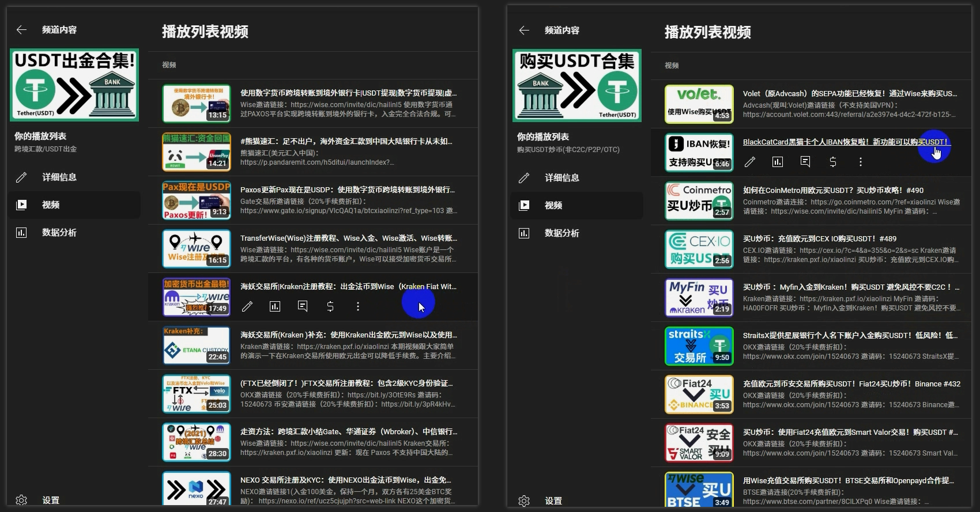Open the Fiat24买U炒币 Binance #432 title

(852, 384)
